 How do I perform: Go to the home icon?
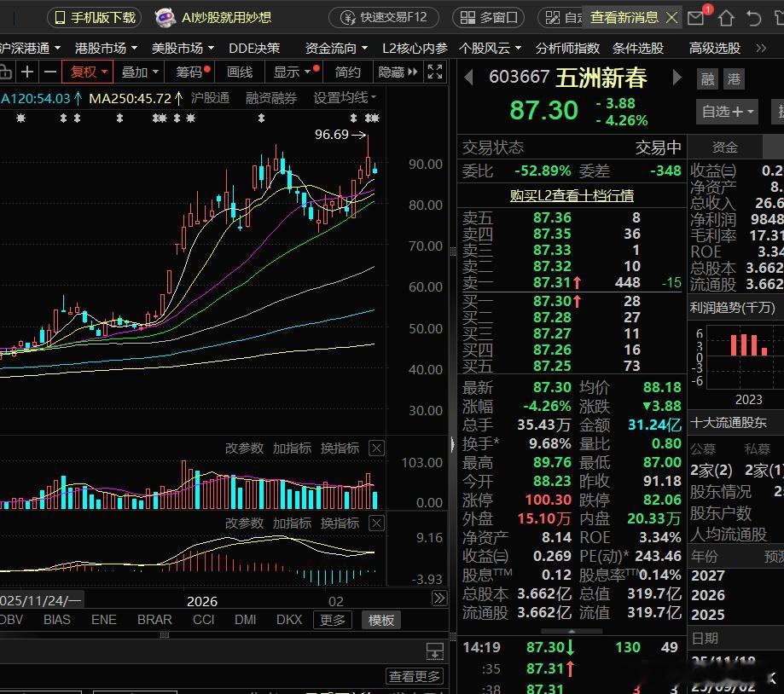[x=726, y=19]
